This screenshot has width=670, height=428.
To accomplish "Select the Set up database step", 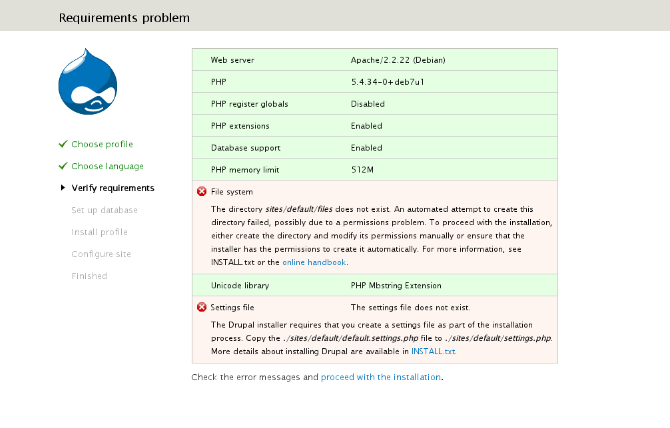I will [104, 210].
